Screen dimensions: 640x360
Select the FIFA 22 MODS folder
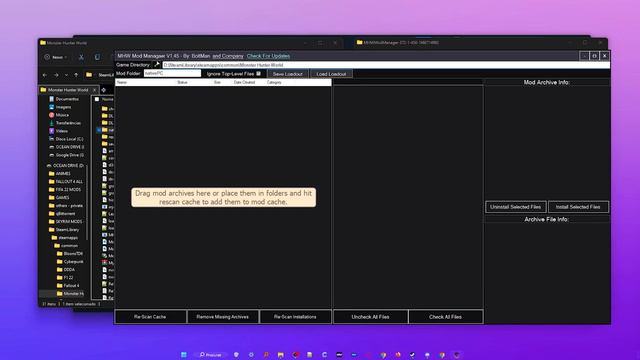tap(64, 189)
